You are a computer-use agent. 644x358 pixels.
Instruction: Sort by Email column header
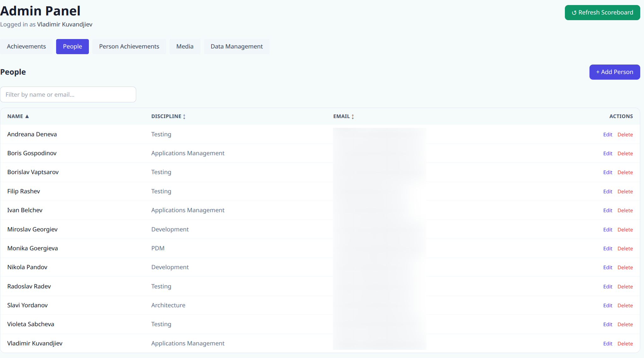click(x=344, y=116)
